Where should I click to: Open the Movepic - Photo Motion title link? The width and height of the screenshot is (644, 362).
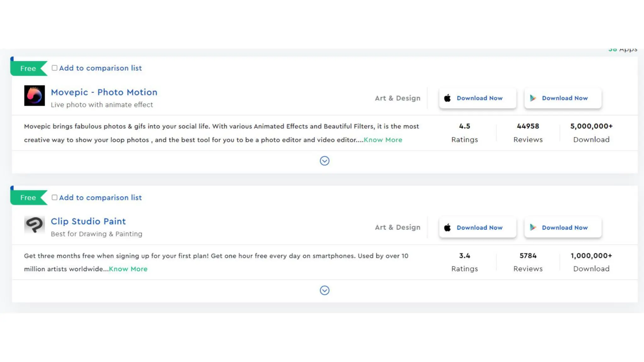click(104, 92)
